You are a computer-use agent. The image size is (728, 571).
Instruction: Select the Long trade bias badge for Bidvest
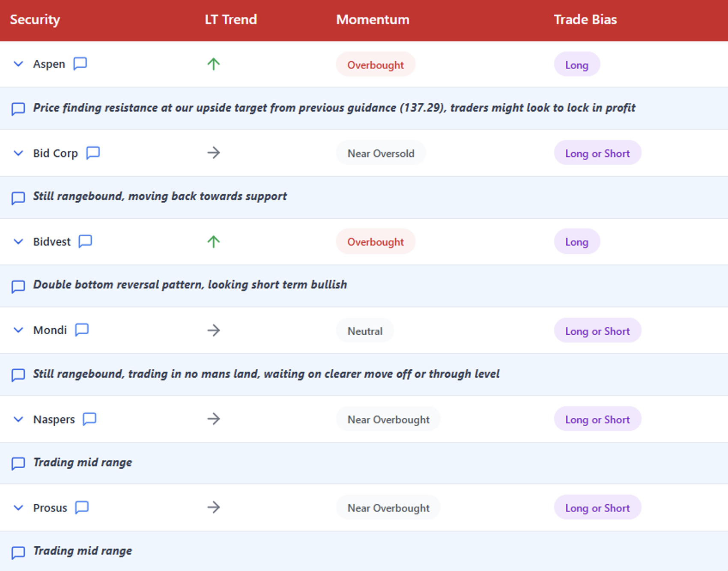coord(576,242)
